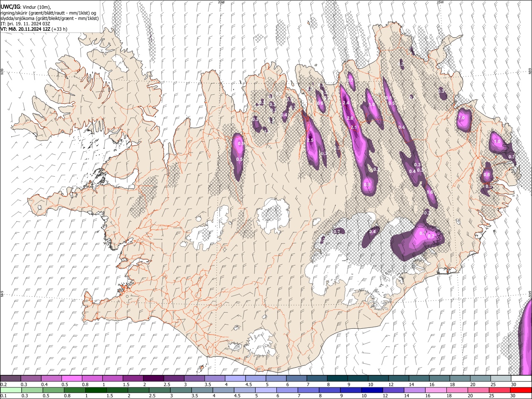532x399 pixels.
Task: Select the lower legend swatch between 0.3 and 0.5
Action: pyautogui.click(x=32, y=390)
